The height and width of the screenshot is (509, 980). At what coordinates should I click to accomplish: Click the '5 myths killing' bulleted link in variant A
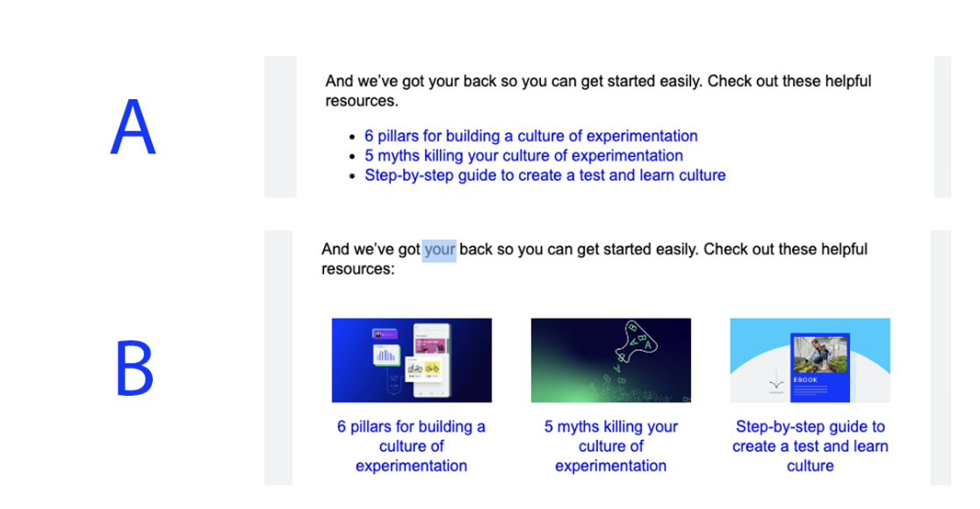coord(523,155)
